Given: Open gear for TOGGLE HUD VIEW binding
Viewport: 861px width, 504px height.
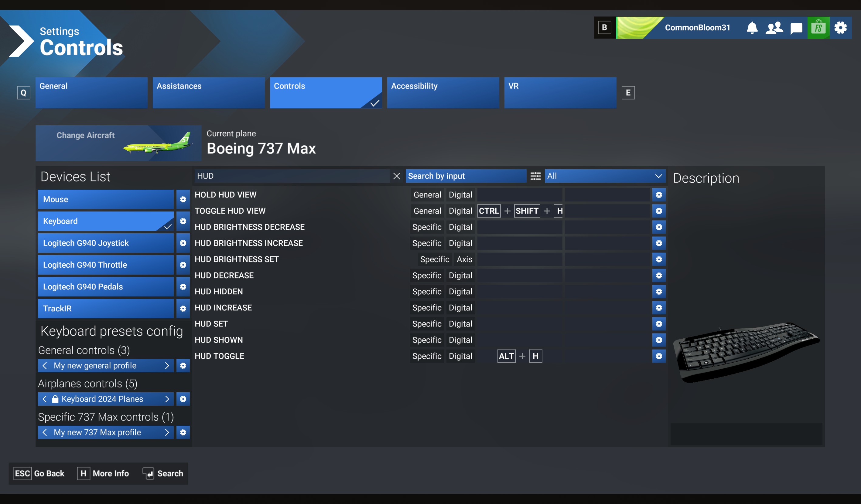Looking at the screenshot, I should pyautogui.click(x=659, y=211).
